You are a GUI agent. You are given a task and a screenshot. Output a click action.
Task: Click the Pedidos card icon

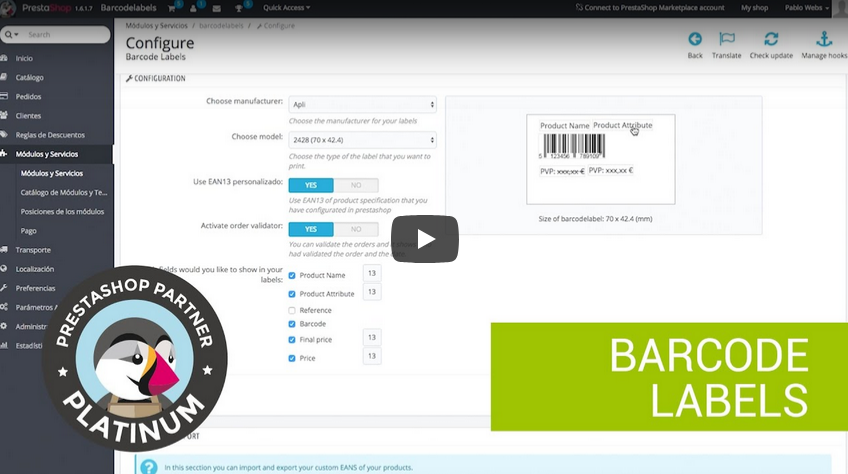pyautogui.click(x=4, y=96)
